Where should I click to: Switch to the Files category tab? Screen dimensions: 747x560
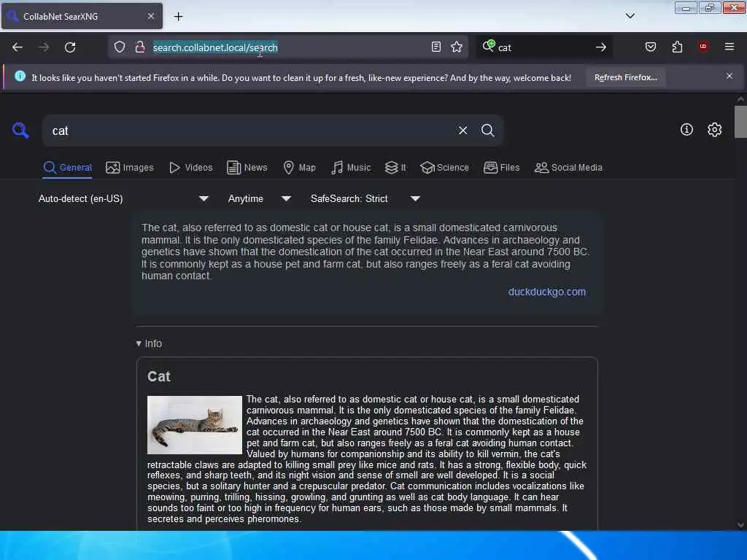[501, 168]
